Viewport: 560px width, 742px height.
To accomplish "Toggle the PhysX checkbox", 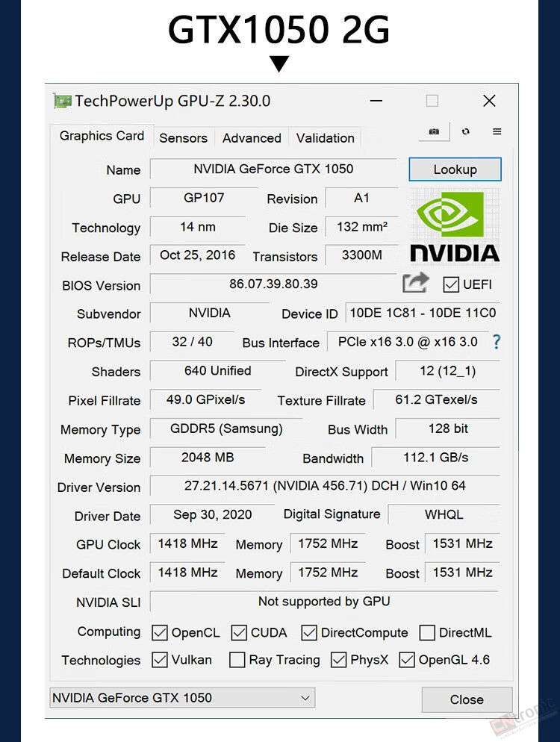I will [338, 660].
